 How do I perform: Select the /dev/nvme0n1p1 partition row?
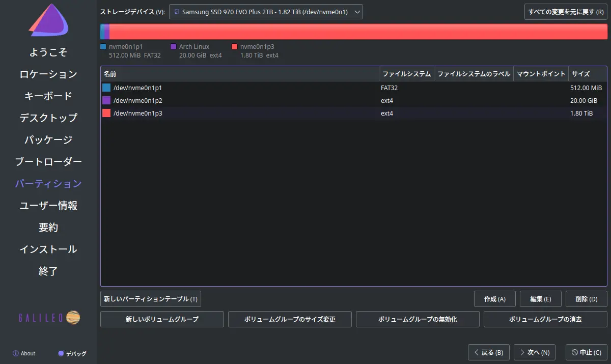239,88
